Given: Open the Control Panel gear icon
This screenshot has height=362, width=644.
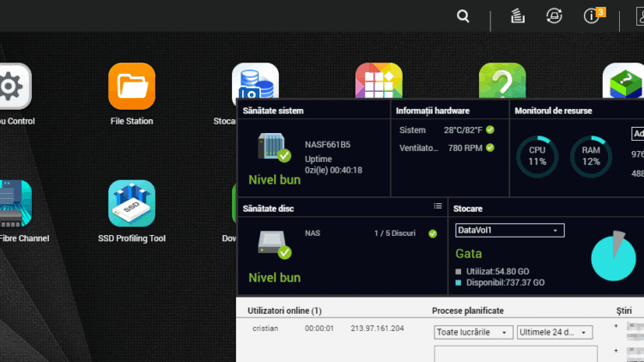Looking at the screenshot, I should [x=12, y=87].
